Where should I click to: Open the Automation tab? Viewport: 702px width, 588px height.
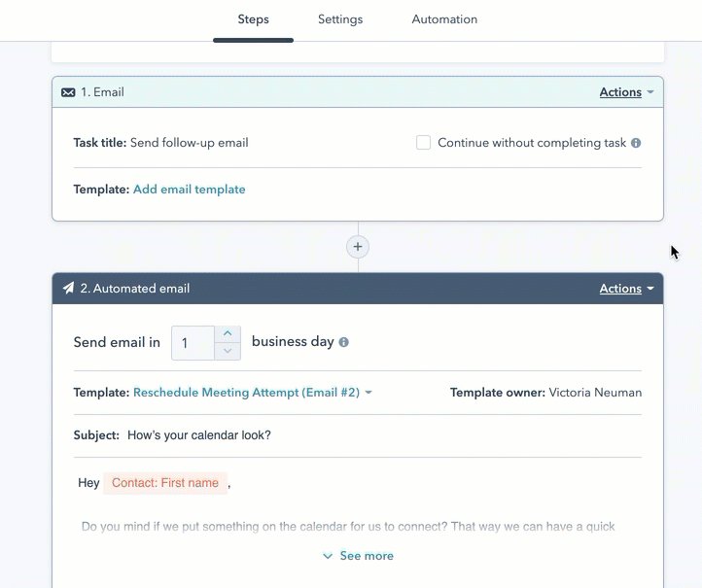[x=444, y=19]
